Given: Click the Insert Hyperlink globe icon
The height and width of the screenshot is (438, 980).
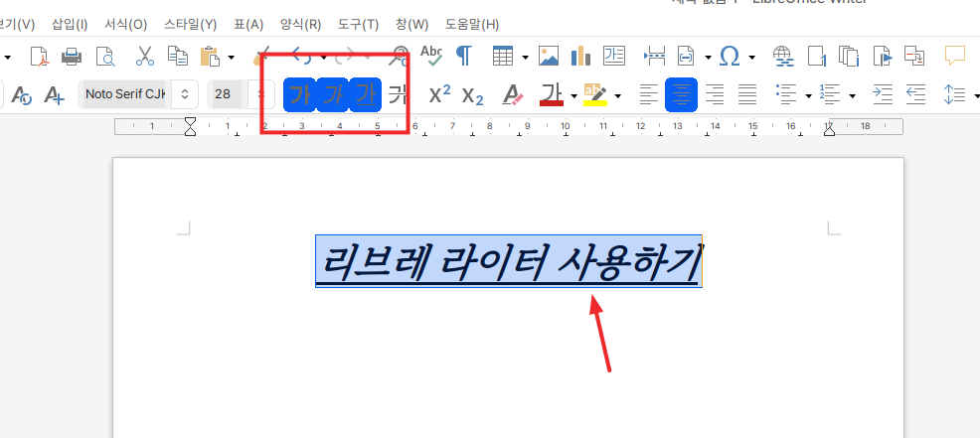Looking at the screenshot, I should point(783,56).
